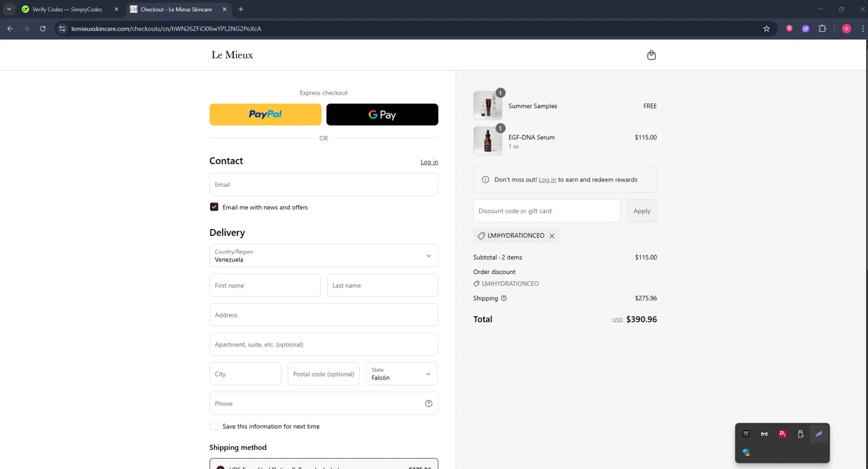
Task: Click the Discount code or gift card field
Action: [x=547, y=211]
